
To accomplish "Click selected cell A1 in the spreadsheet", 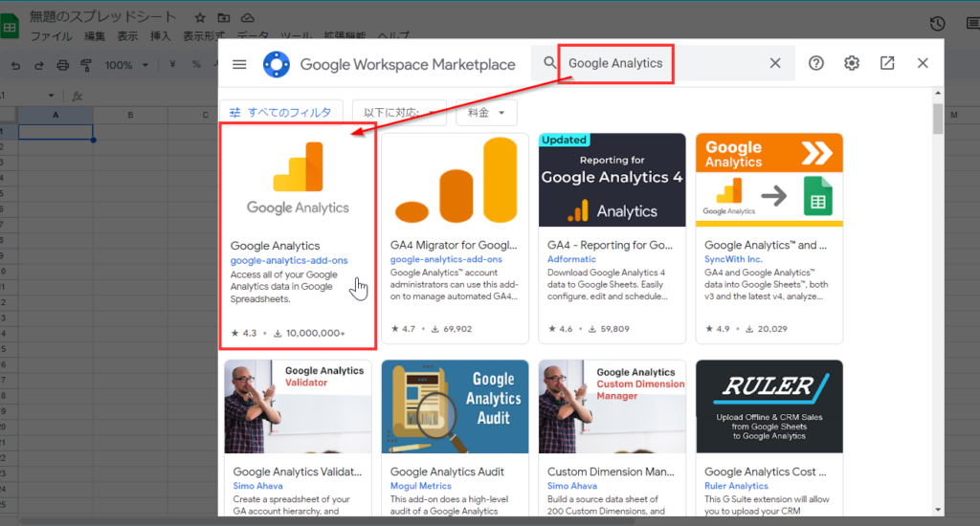I will click(x=56, y=132).
